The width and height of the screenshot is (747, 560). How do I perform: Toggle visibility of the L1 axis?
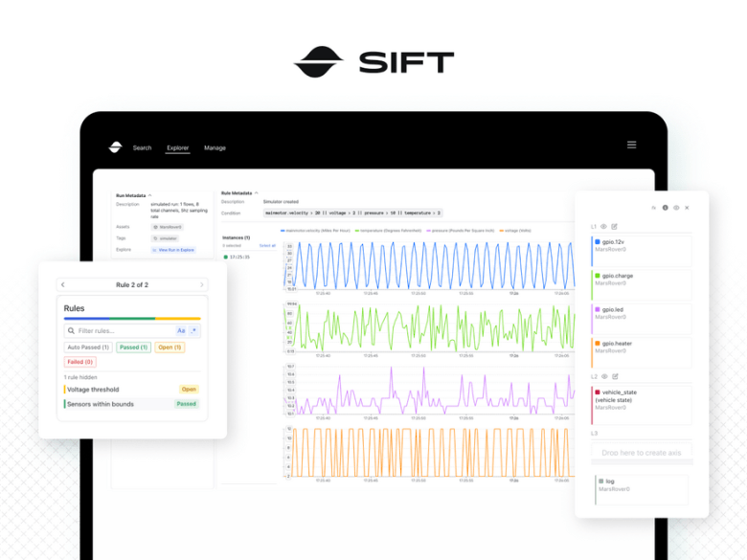(x=603, y=227)
